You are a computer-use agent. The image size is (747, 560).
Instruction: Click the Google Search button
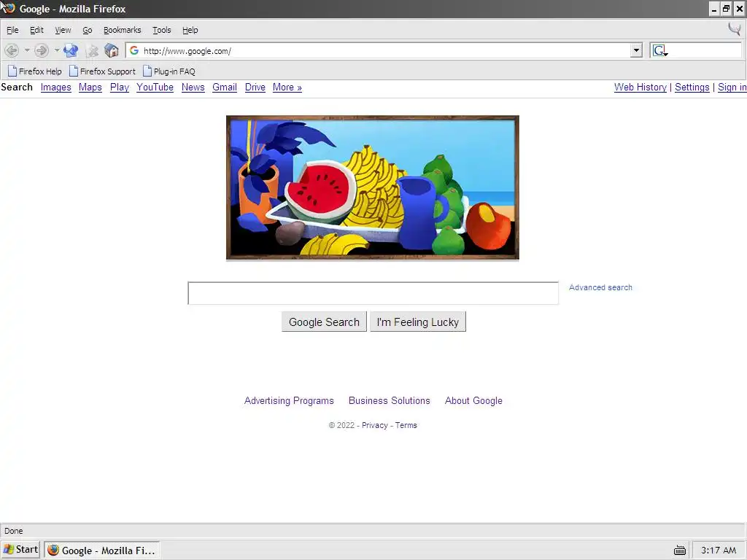point(324,322)
